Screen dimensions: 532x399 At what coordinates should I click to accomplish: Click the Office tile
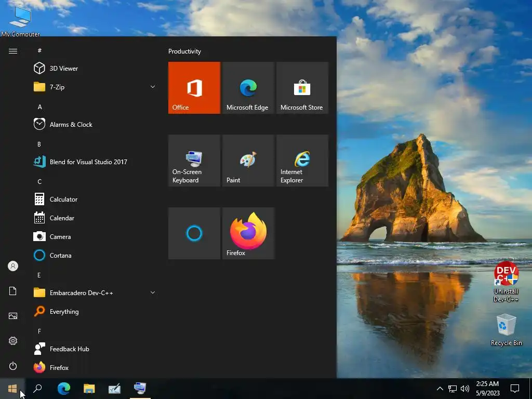tap(194, 87)
